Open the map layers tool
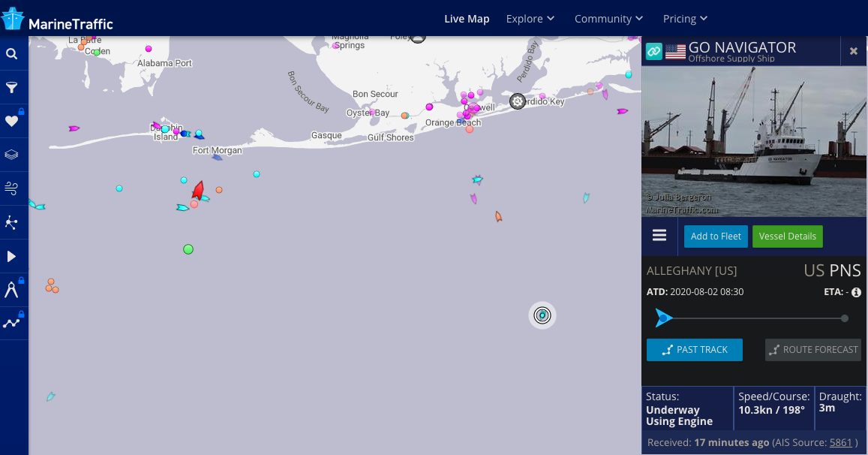This screenshot has width=868, height=455. [x=11, y=155]
